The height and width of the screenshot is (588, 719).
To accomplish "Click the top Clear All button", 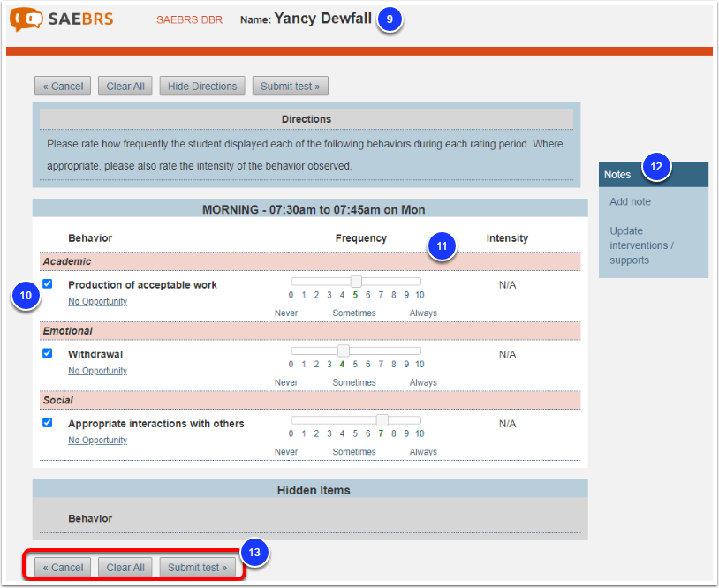I will 125,87.
